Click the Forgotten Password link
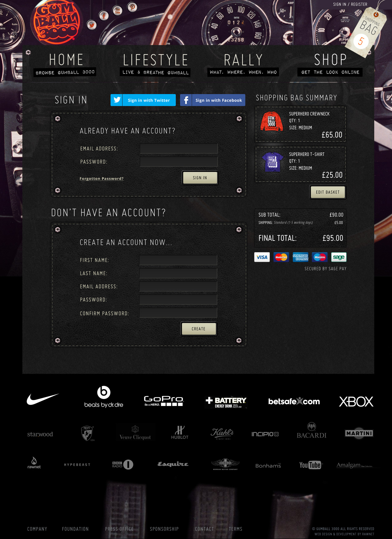The height and width of the screenshot is (539, 392). tap(102, 179)
